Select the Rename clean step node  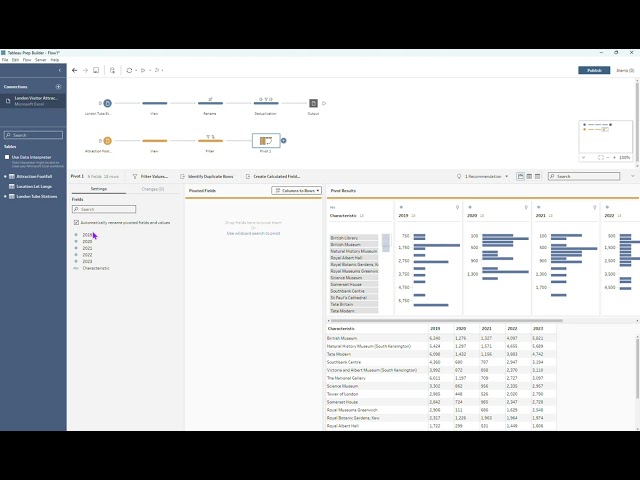point(210,103)
